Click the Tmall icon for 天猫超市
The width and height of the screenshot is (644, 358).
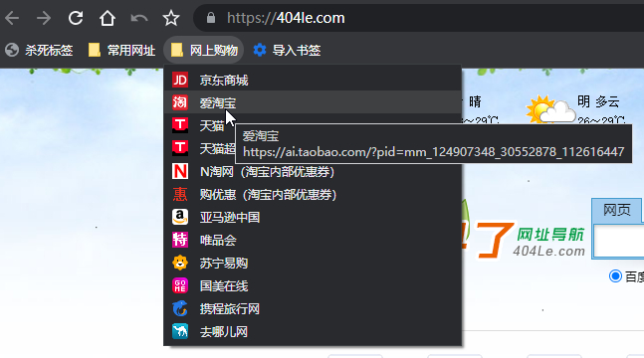[180, 148]
